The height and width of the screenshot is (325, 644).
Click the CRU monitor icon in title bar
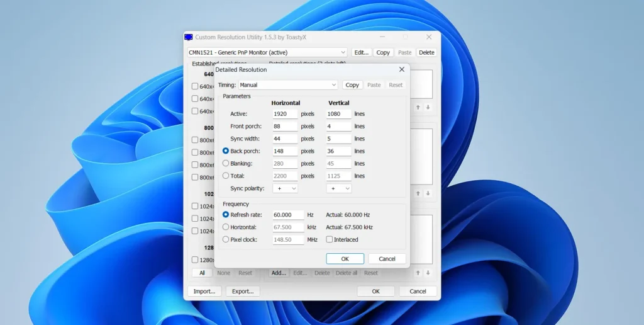189,37
